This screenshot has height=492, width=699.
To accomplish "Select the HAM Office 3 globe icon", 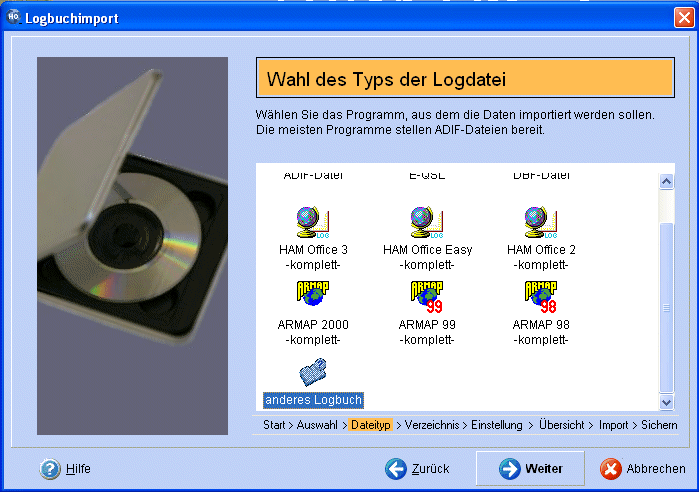I will (x=313, y=222).
